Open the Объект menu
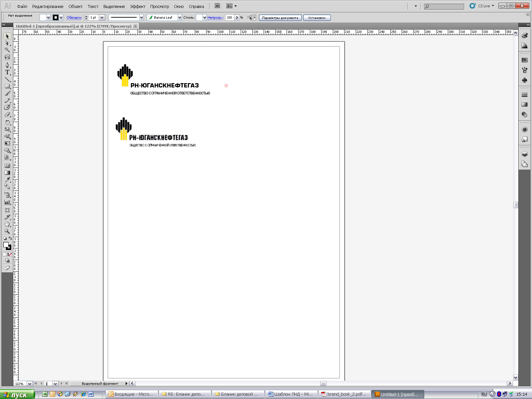Image resolution: width=532 pixels, height=399 pixels. 75,6
